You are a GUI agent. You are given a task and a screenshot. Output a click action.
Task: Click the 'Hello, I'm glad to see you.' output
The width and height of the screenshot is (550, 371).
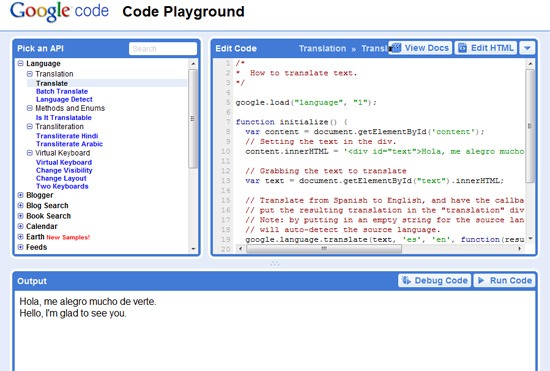[73, 313]
